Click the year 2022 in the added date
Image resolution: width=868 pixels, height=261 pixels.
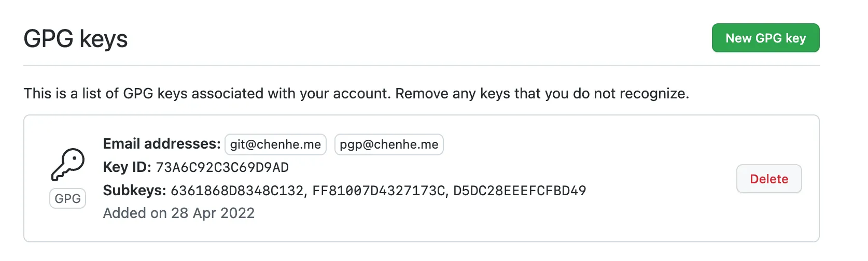(x=236, y=213)
